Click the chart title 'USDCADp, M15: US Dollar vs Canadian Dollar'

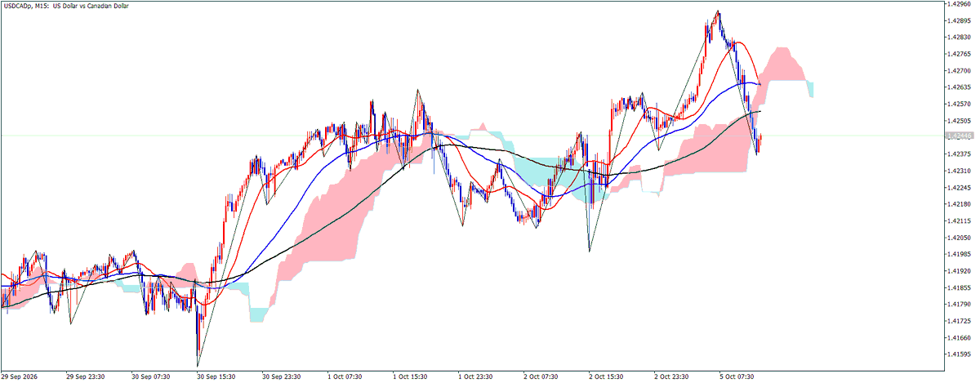click(65, 6)
